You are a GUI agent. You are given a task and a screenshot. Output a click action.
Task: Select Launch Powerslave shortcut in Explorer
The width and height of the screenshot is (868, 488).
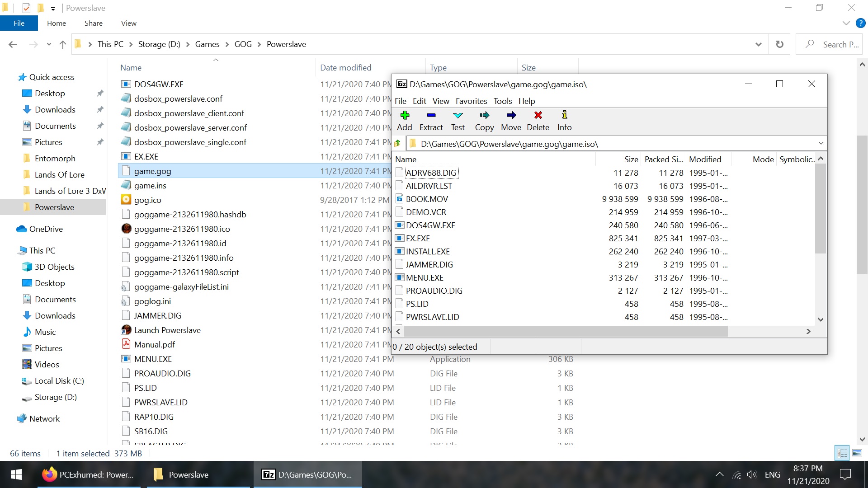[x=167, y=330]
